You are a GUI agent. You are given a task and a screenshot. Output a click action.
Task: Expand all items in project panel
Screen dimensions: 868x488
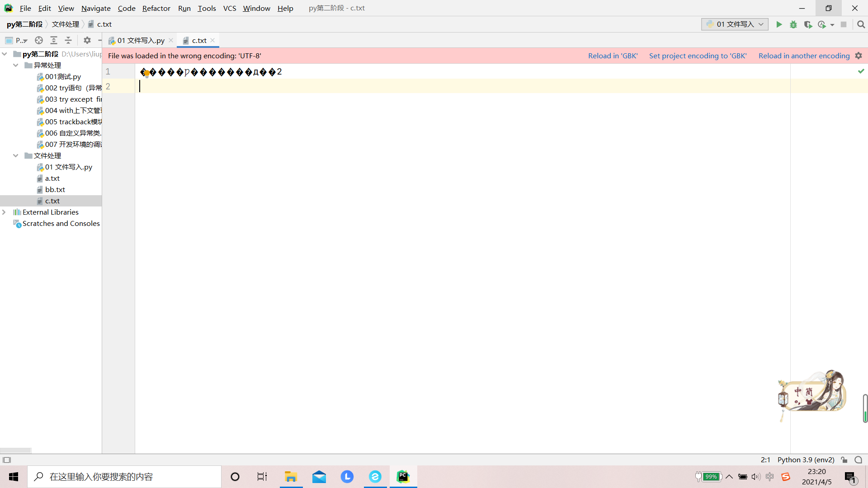coord(54,40)
